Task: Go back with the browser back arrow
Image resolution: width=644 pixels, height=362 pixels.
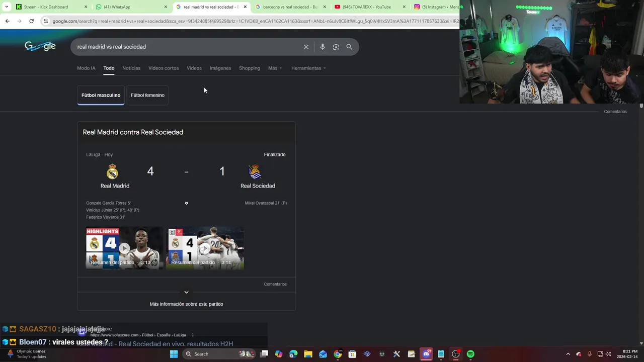Action: tap(7, 21)
